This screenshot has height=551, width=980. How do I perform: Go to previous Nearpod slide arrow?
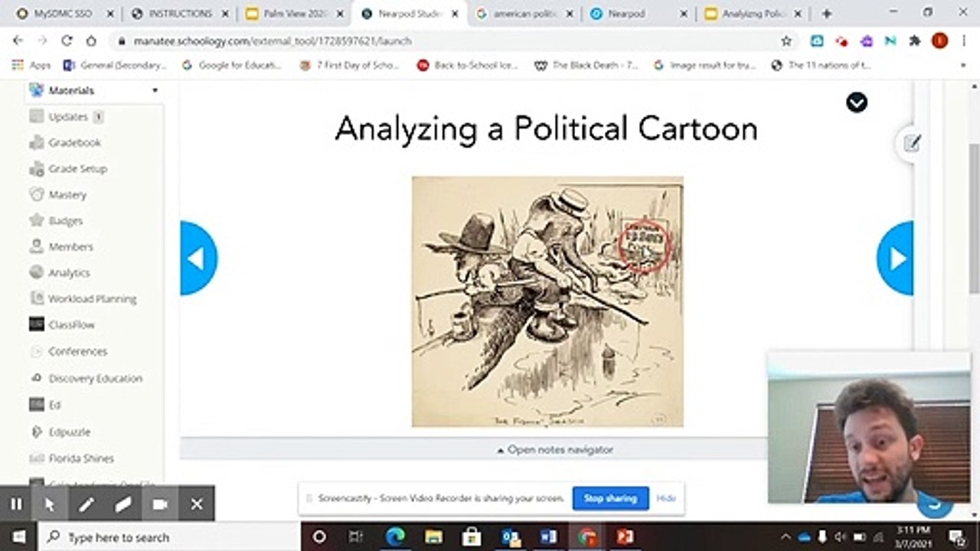[x=198, y=258]
